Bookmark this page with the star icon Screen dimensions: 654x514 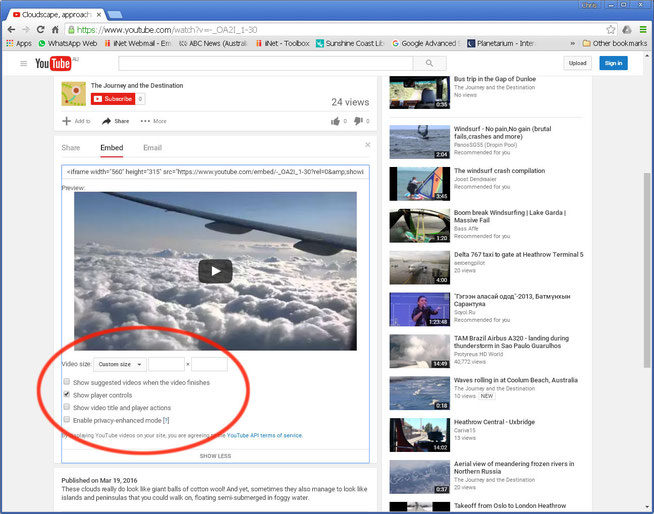pos(611,30)
